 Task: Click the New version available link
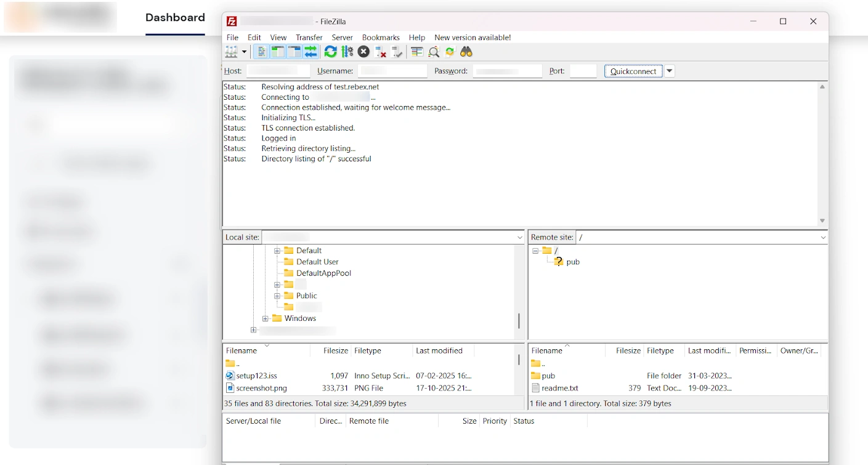click(472, 38)
